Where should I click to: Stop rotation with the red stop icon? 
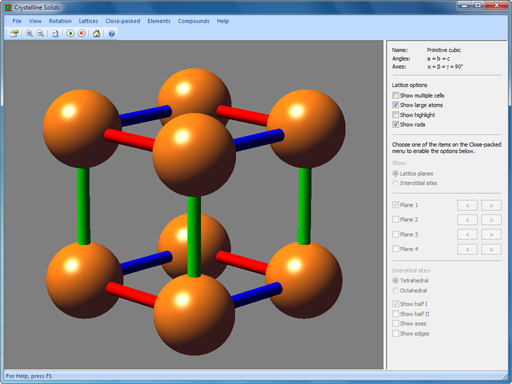pyautogui.click(x=82, y=33)
